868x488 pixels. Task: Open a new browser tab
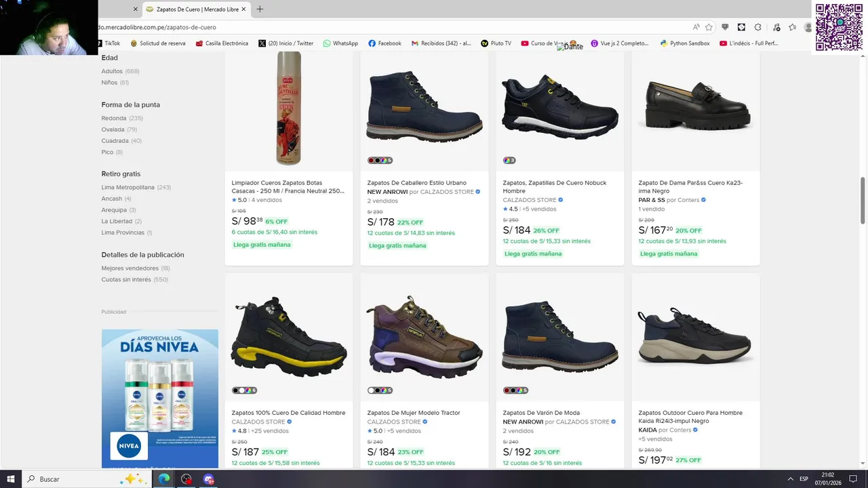click(260, 9)
